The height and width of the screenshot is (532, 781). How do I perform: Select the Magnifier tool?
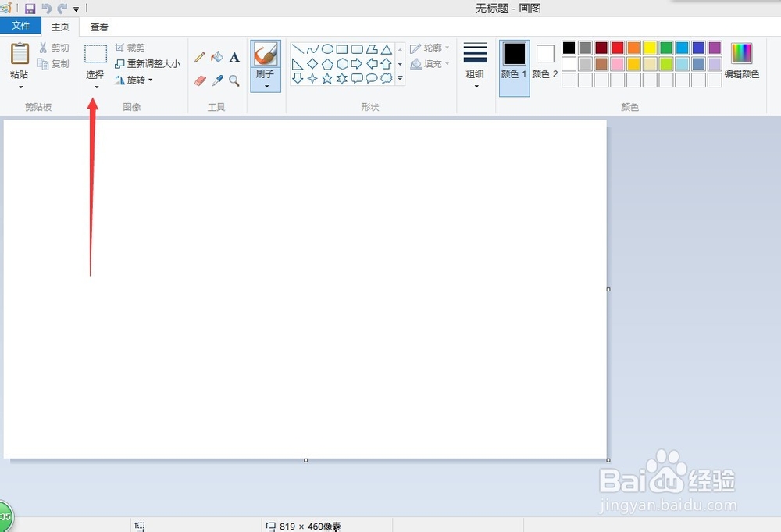tap(234, 80)
